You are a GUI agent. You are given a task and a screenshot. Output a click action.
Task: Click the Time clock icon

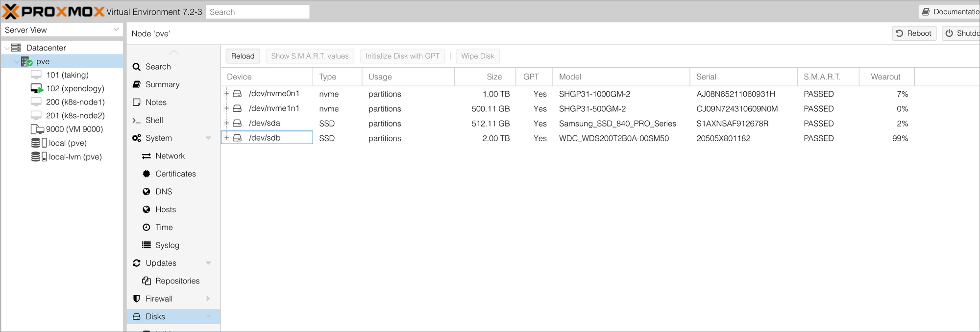pos(146,227)
